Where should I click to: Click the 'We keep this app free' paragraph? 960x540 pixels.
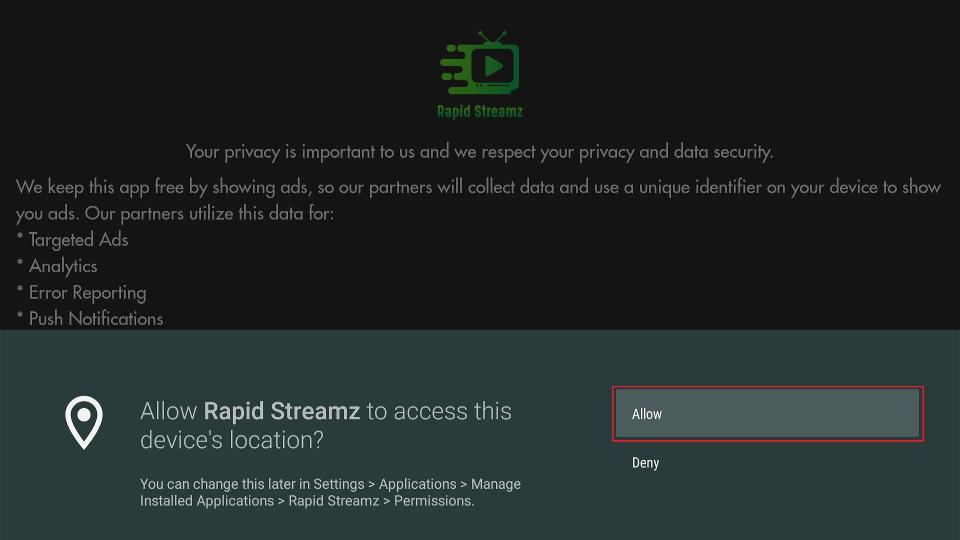[x=478, y=200]
